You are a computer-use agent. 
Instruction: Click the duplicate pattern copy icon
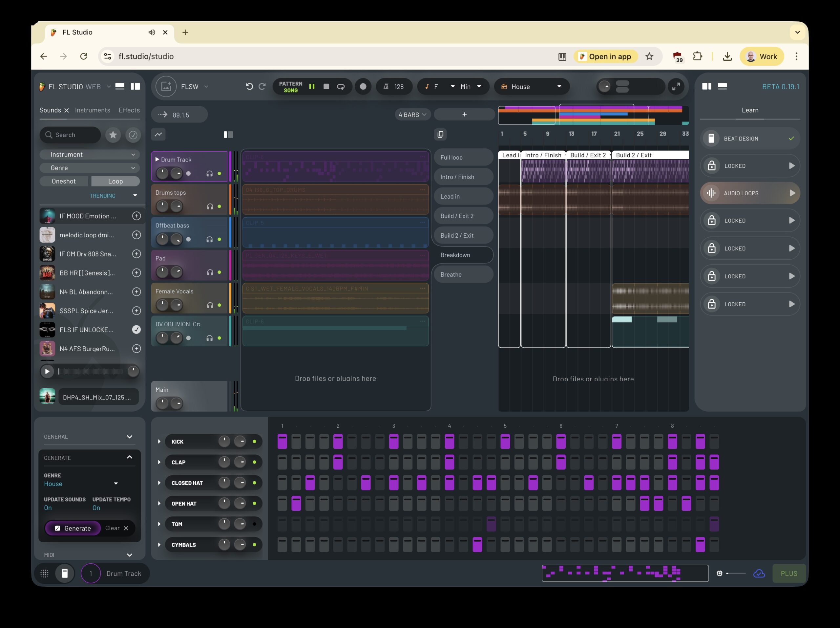pyautogui.click(x=440, y=135)
